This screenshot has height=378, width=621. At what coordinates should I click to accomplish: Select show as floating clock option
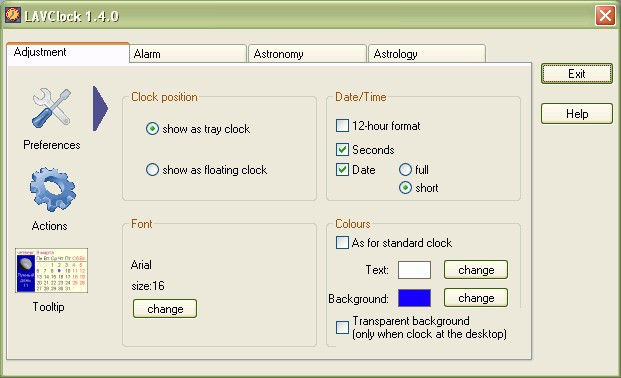[x=152, y=170]
